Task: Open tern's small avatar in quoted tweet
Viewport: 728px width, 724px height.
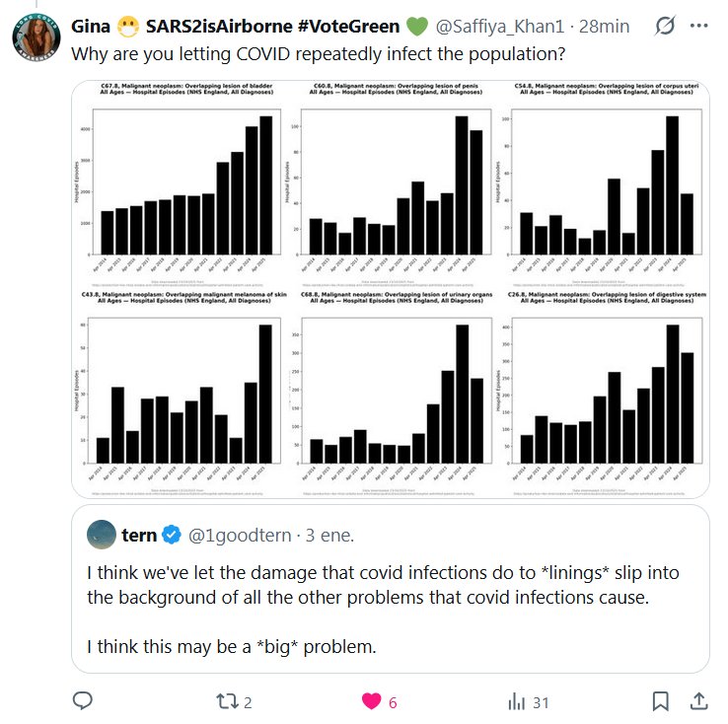Action: click(102, 535)
